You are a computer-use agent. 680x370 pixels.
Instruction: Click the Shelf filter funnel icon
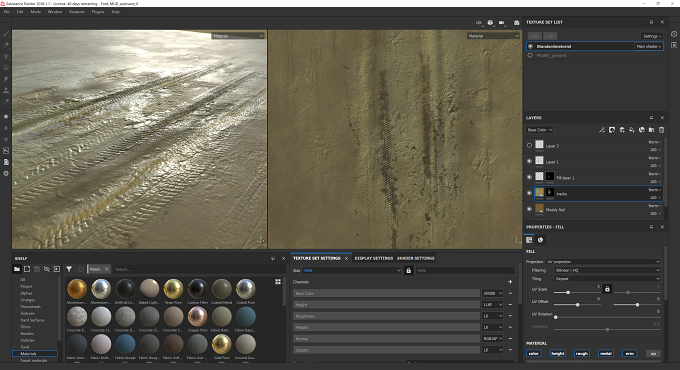pos(69,269)
